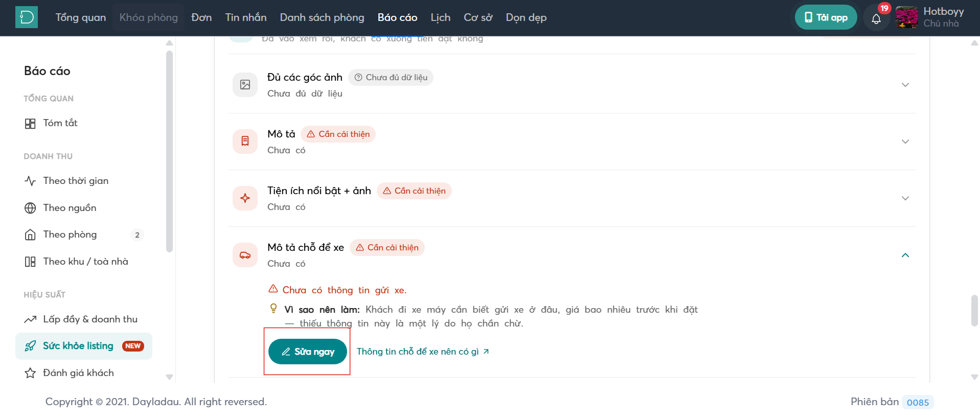Open the notifications bell
Viewport: 980px width, 420px height.
pyautogui.click(x=876, y=19)
